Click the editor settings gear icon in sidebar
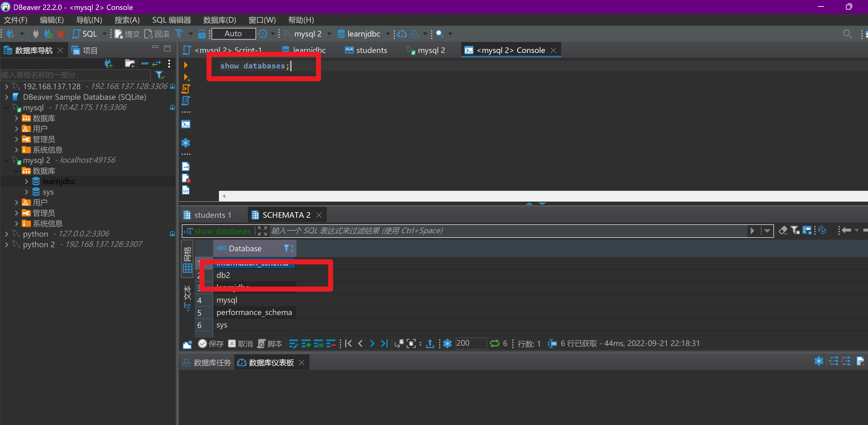This screenshot has height=425, width=868. click(x=186, y=143)
